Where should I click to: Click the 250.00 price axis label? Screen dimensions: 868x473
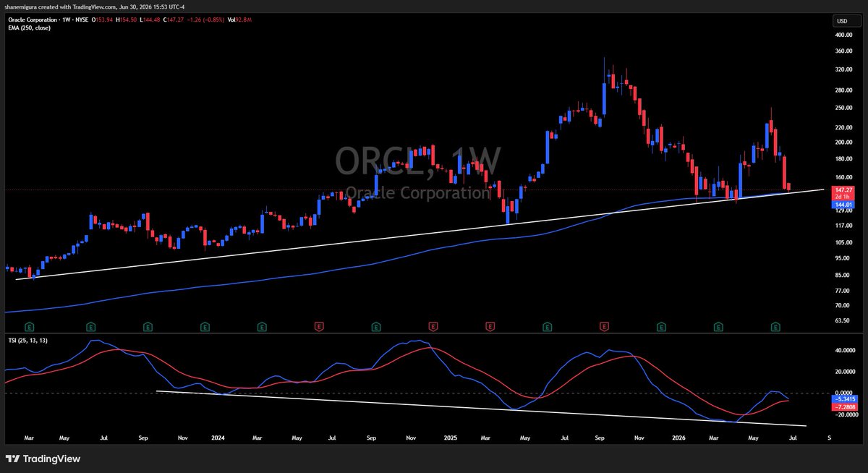tap(844, 108)
